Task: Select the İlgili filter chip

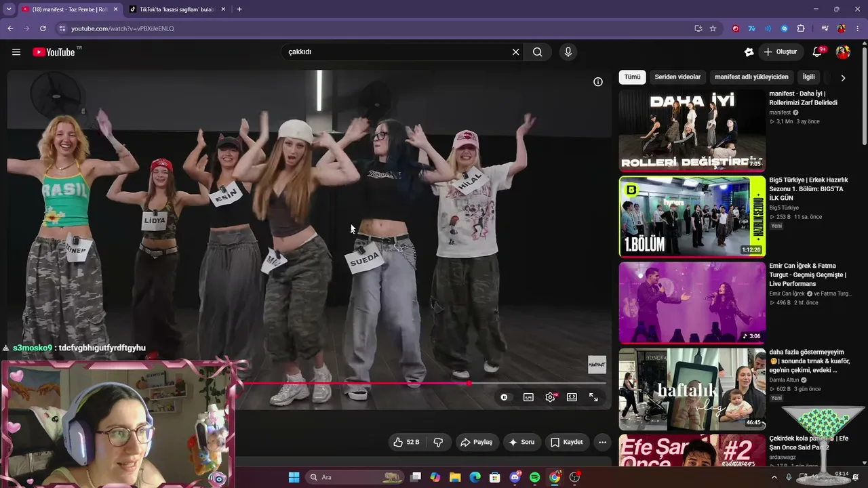Action: coord(809,77)
